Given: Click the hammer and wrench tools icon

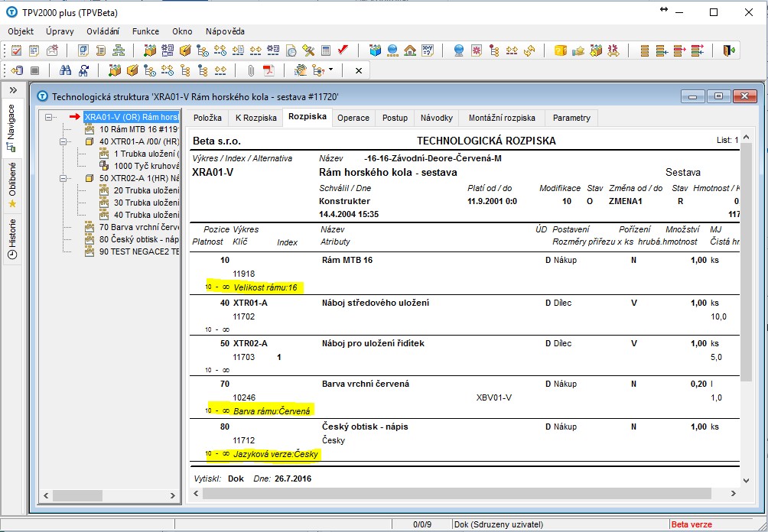Looking at the screenshot, I should click(308, 50).
